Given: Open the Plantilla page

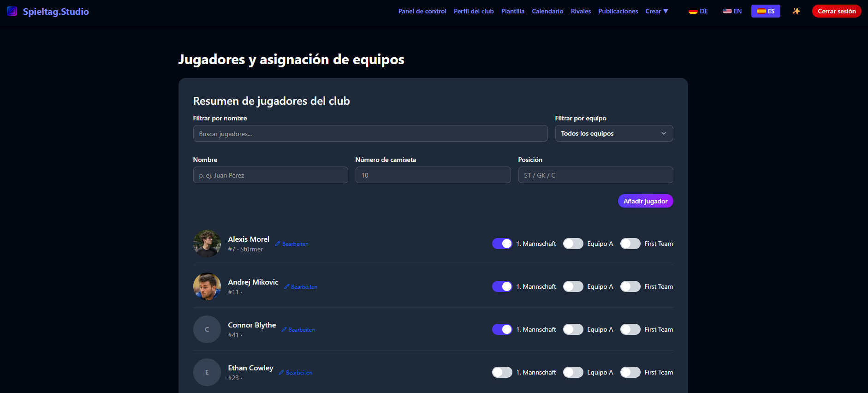Looking at the screenshot, I should (x=513, y=11).
